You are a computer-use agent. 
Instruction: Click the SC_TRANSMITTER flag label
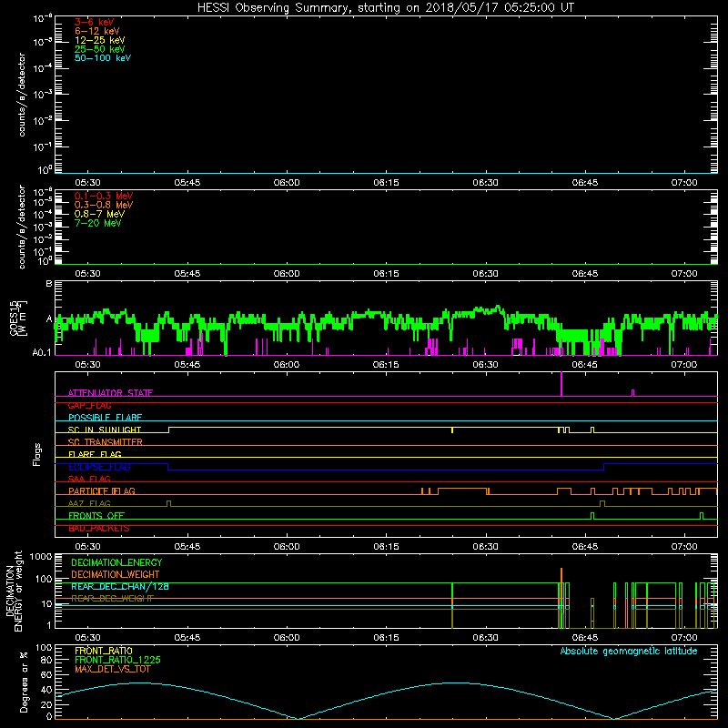tap(105, 442)
